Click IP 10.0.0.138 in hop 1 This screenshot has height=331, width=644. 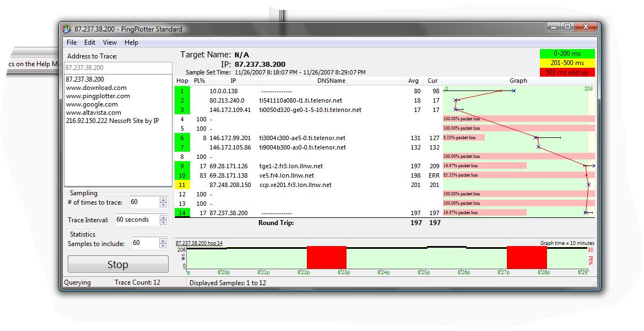click(224, 91)
